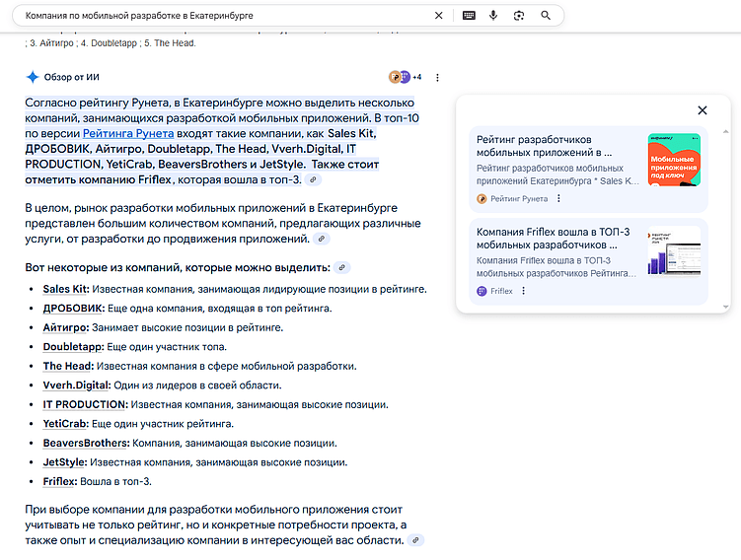Click the '3. Айтигро ; 4. Doubletapp' snippet line
The width and height of the screenshot is (741, 560).
click(x=111, y=43)
